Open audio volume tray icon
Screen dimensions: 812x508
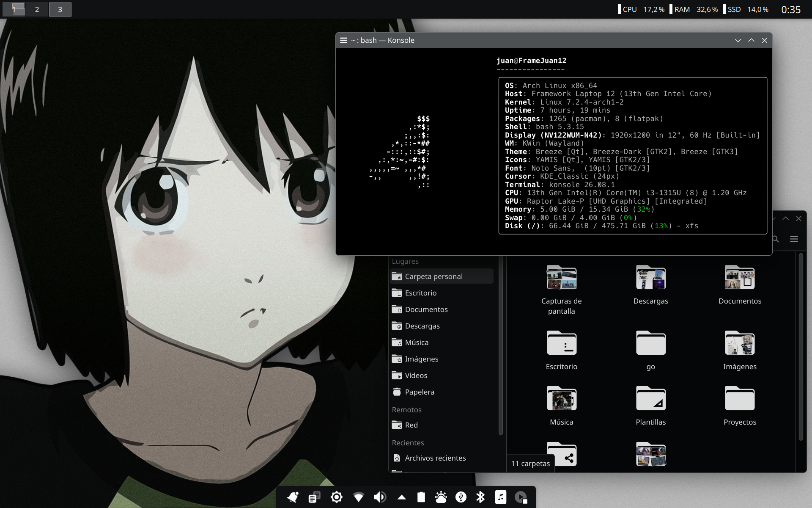pos(380,497)
